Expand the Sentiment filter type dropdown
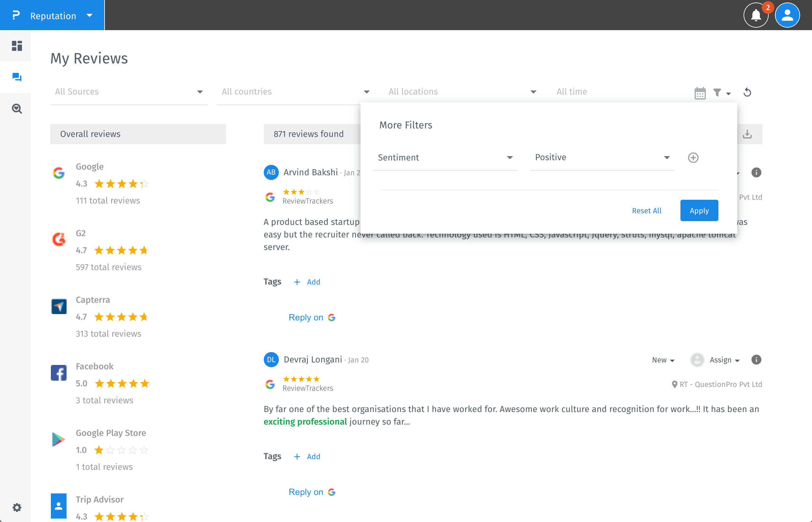This screenshot has height=522, width=812. [445, 158]
